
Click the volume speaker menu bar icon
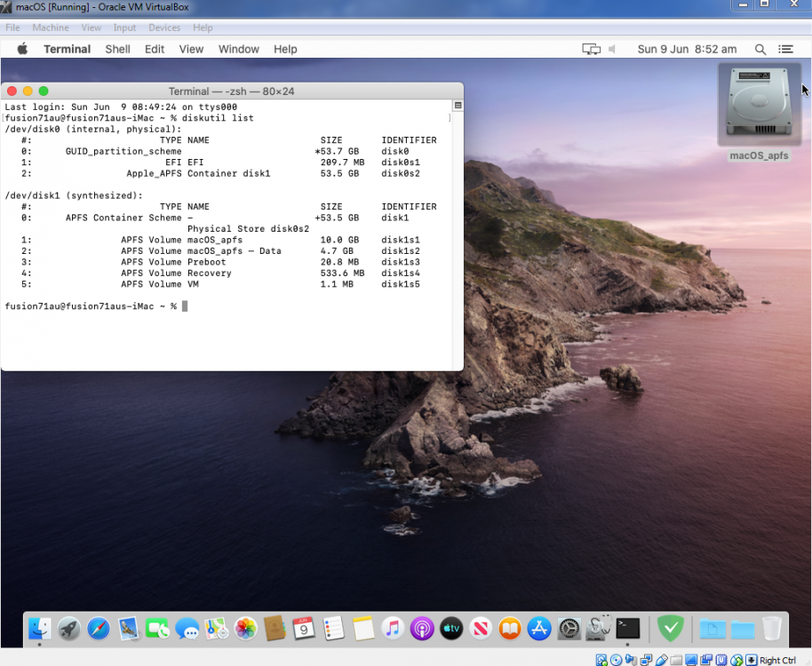(612, 49)
